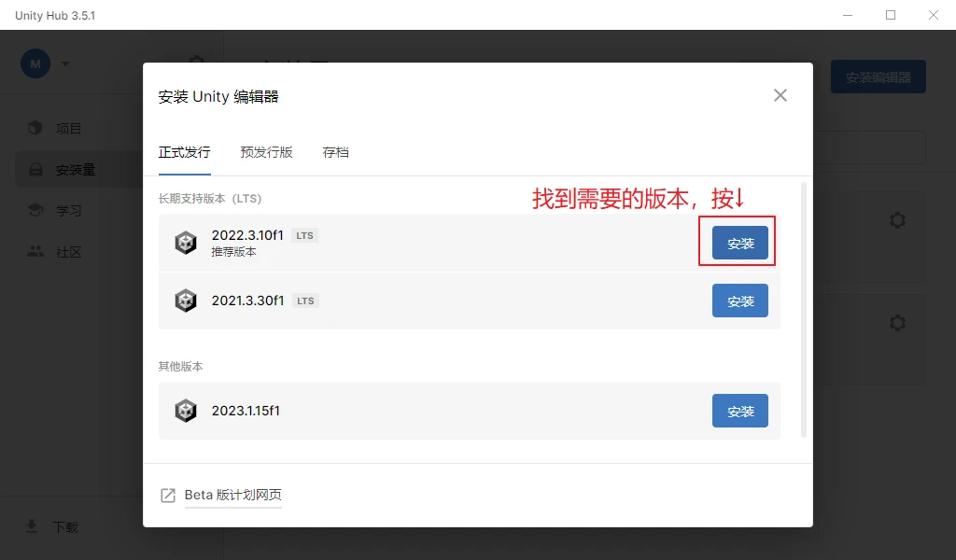956x560 pixels.
Task: Close the Install Unity Editor dialog
Action: [780, 95]
